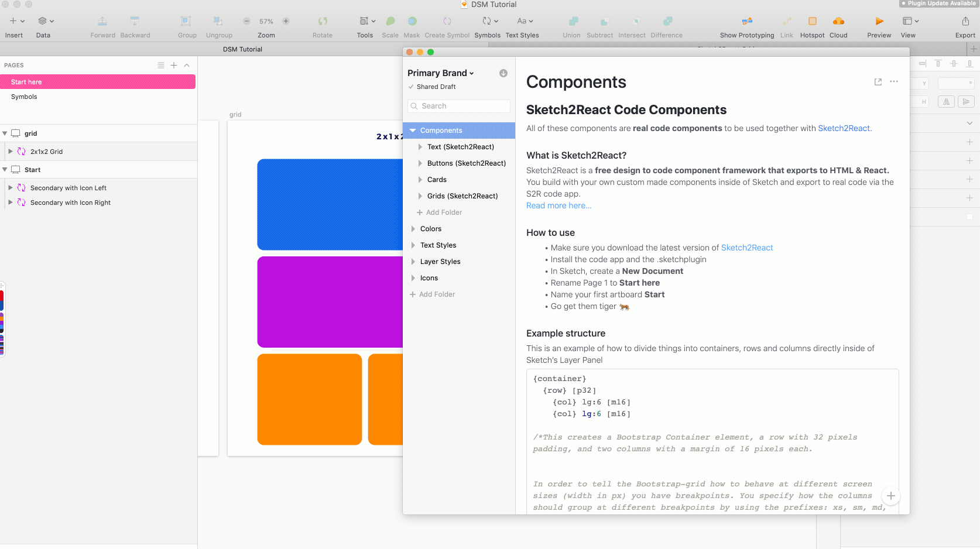Apply the Difference boolean operation
Image resolution: width=980 pixels, height=549 pixels.
[x=669, y=21]
